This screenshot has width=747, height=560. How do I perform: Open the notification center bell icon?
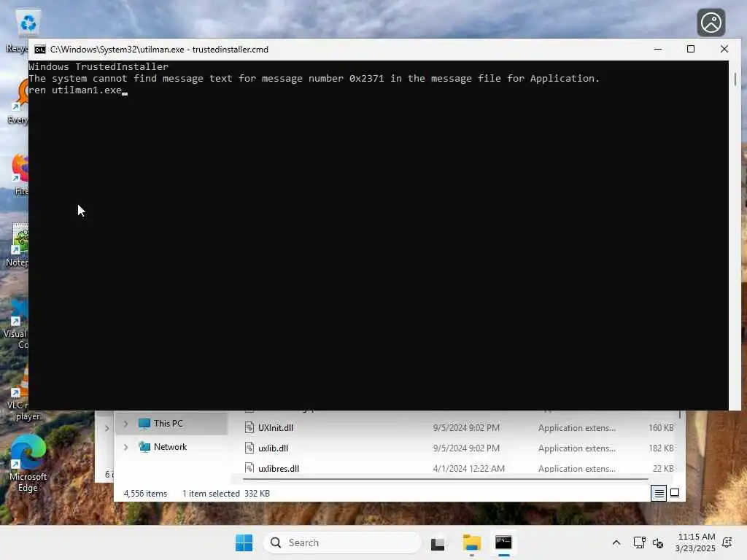tap(727, 542)
